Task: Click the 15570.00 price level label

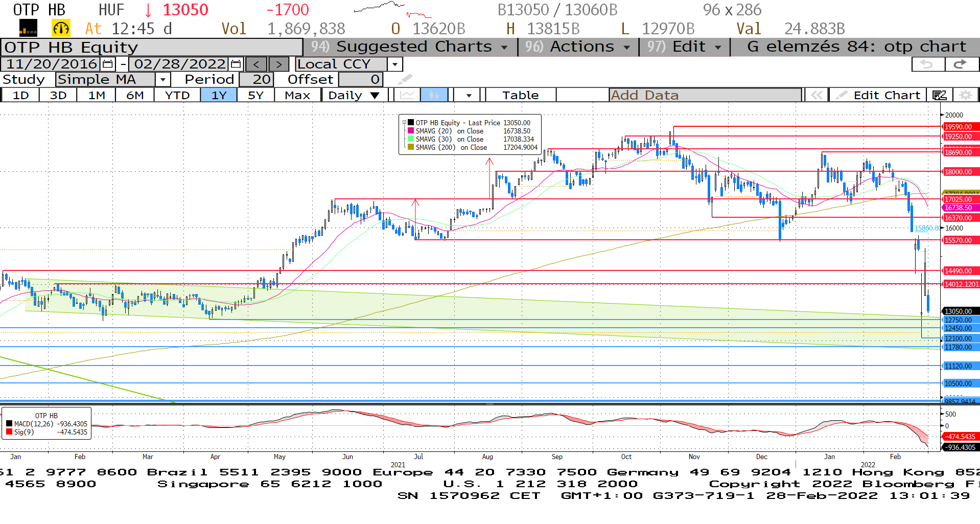Action: coord(961,240)
